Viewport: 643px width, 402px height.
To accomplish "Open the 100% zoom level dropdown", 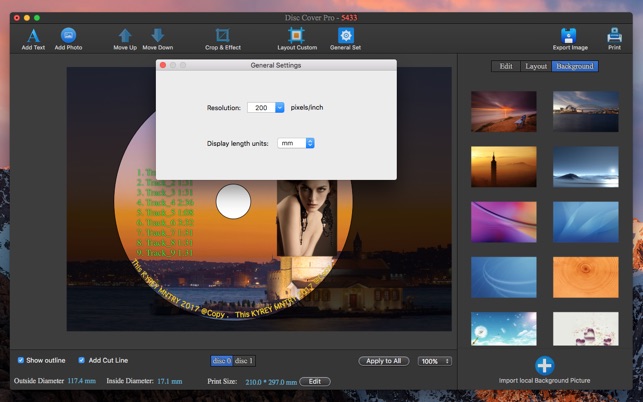I will pyautogui.click(x=434, y=361).
